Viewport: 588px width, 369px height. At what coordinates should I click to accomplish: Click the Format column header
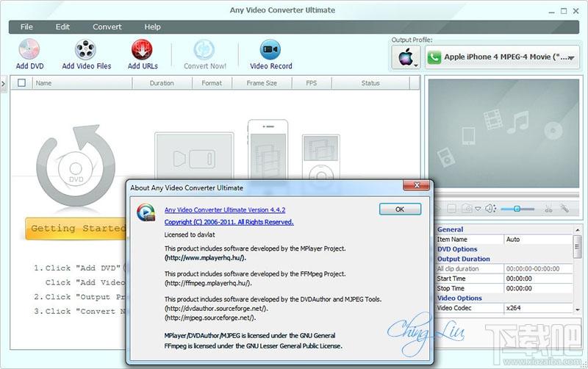[x=212, y=83]
